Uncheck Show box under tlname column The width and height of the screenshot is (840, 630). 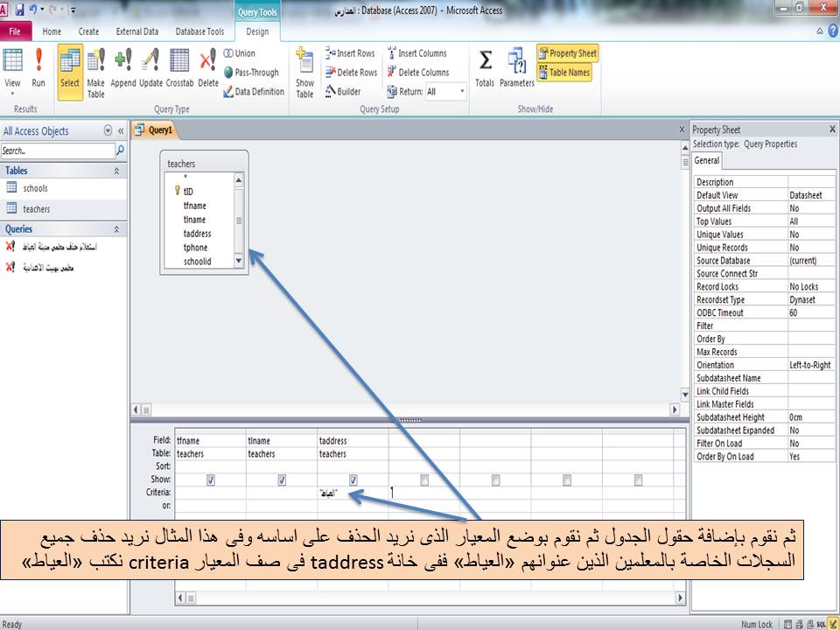[282, 480]
